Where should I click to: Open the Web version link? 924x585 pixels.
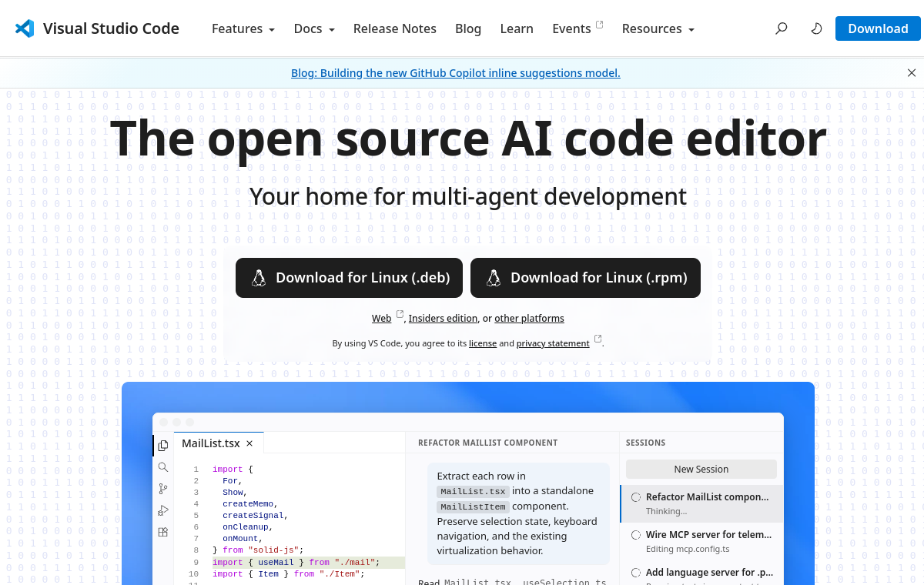pyautogui.click(x=381, y=319)
